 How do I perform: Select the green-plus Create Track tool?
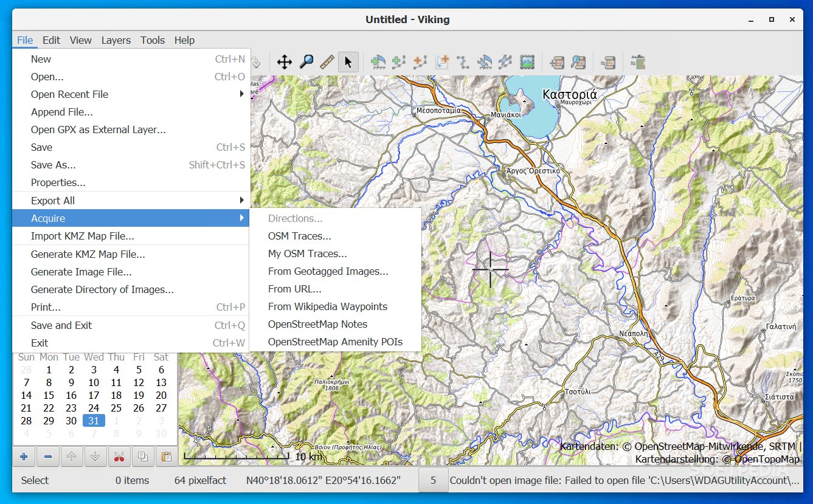399,61
